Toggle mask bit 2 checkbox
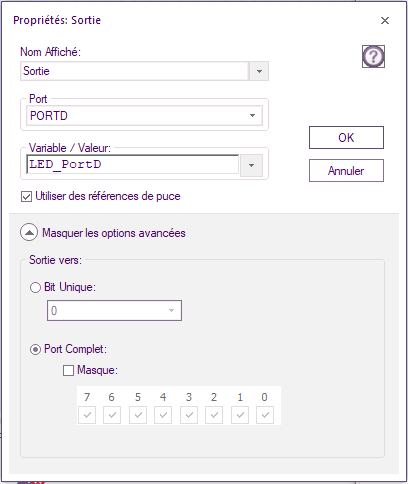This screenshot has height=484, width=408. pyautogui.click(x=214, y=415)
